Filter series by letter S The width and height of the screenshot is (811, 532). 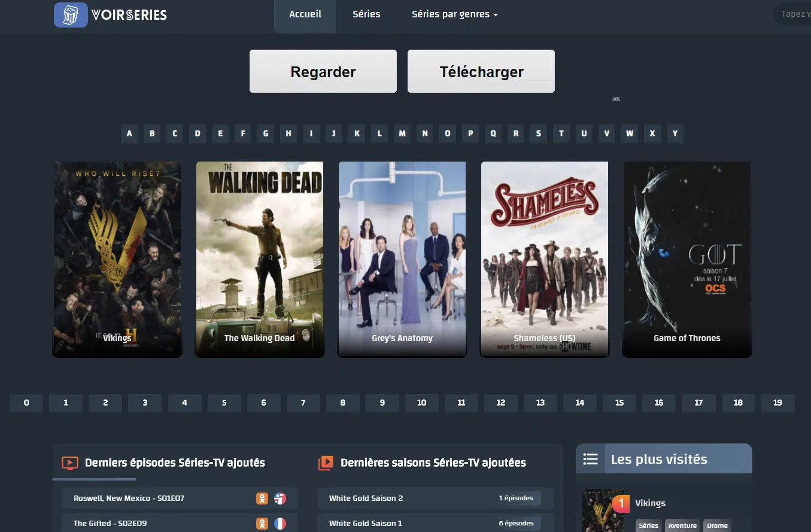coord(539,133)
